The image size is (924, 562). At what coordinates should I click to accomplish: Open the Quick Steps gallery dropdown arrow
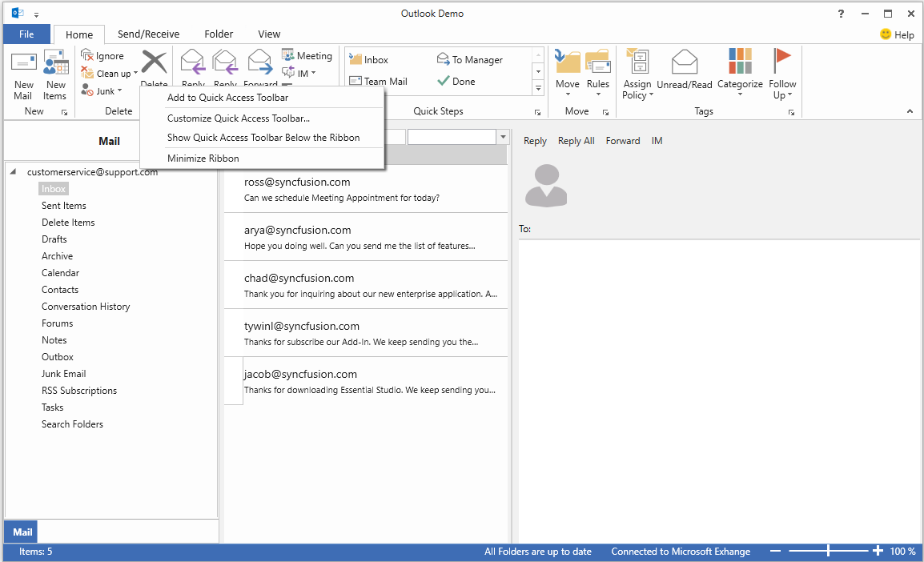[x=537, y=88]
